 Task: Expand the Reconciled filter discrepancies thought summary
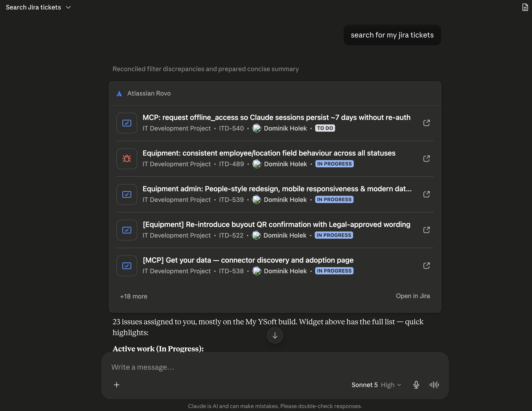(206, 69)
